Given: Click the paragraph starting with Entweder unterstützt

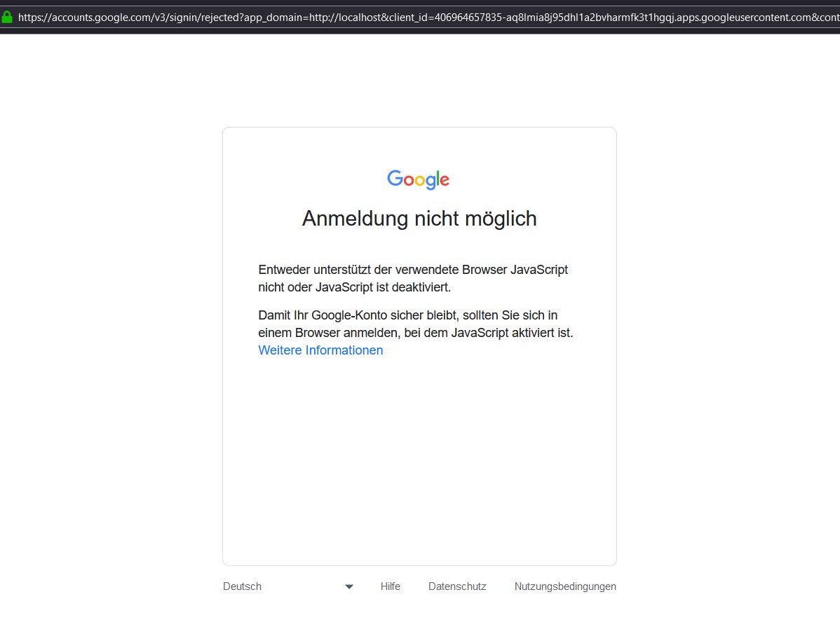Looking at the screenshot, I should (413, 278).
